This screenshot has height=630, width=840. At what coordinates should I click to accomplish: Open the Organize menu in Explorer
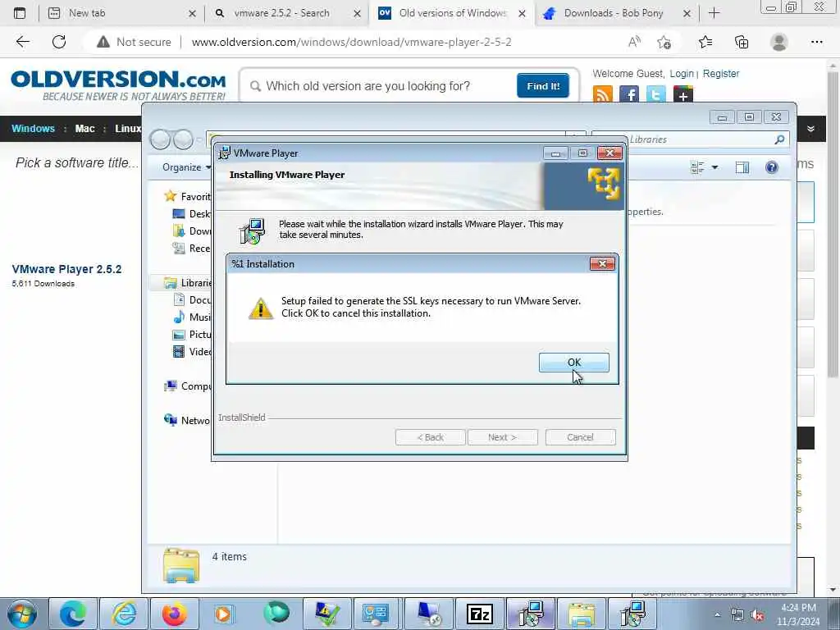pyautogui.click(x=186, y=167)
